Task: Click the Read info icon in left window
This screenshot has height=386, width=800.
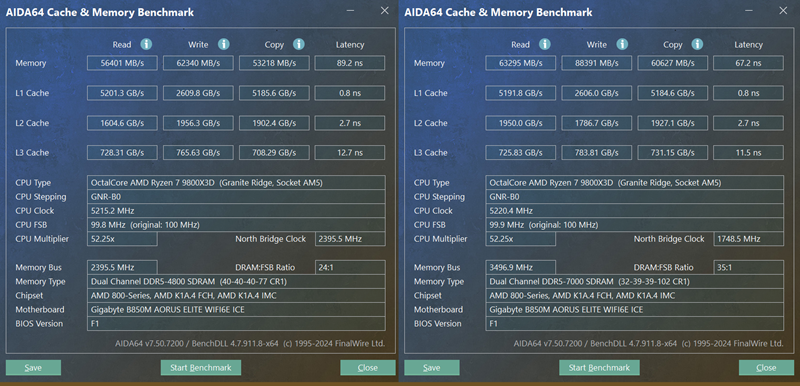Action: (x=146, y=44)
